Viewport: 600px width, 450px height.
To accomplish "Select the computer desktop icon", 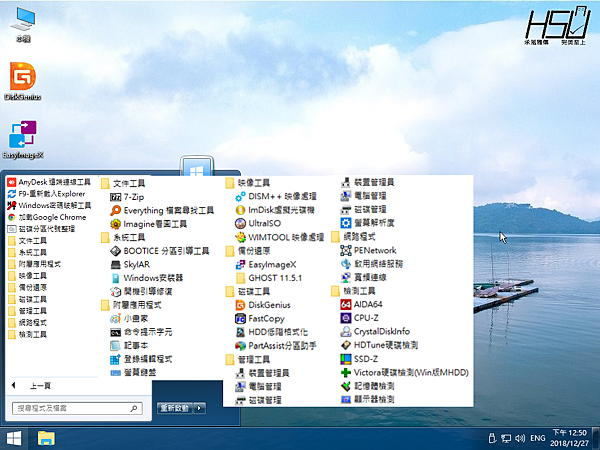I will point(23,24).
